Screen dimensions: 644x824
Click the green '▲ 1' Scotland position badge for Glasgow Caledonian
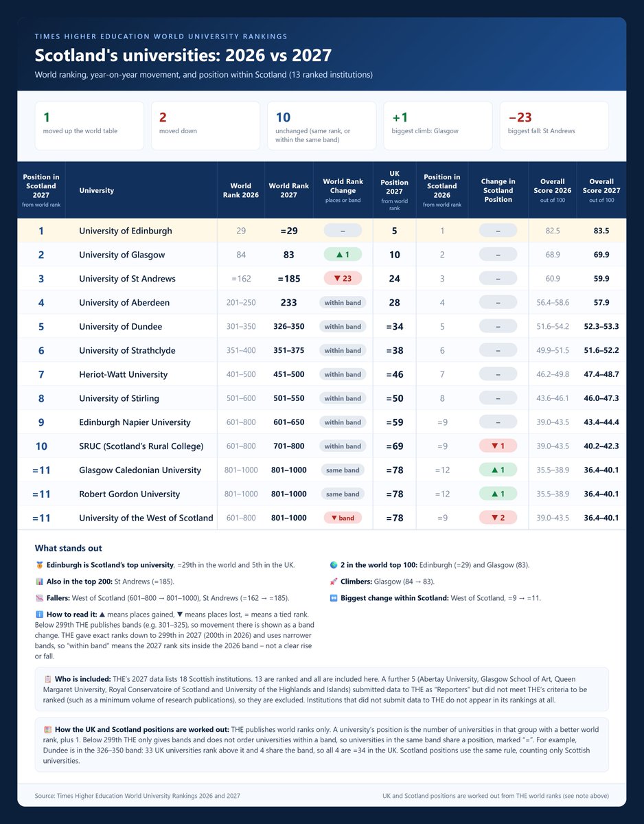tap(498, 470)
